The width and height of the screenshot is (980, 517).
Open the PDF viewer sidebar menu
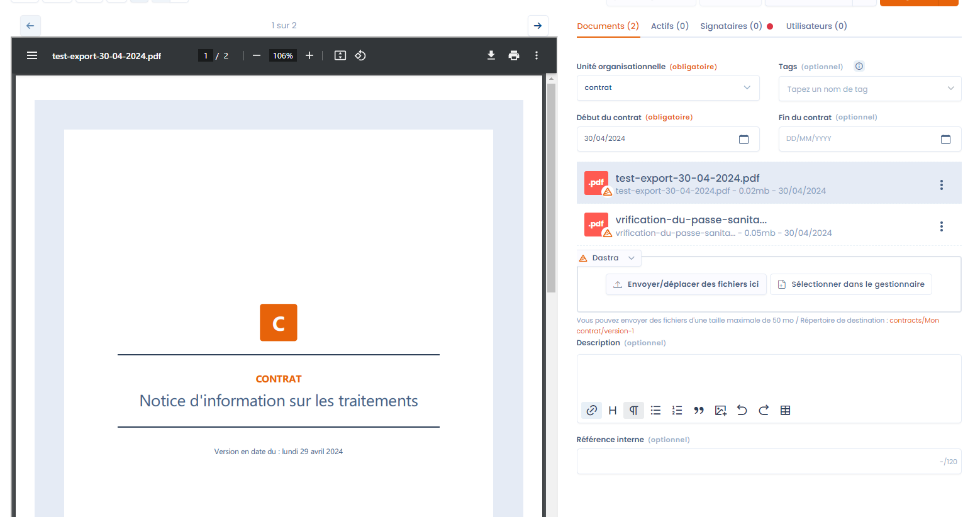point(32,55)
